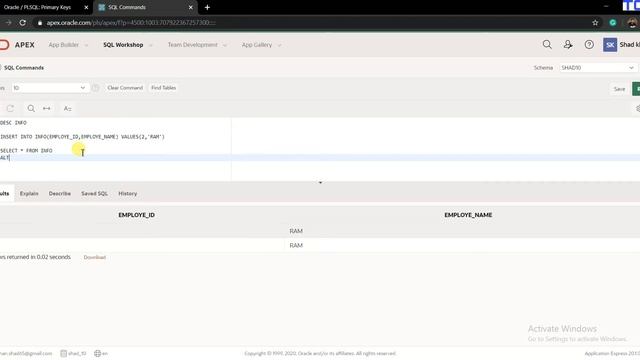Click the Save button
Viewport: 640px width, 360px height.
619,89
